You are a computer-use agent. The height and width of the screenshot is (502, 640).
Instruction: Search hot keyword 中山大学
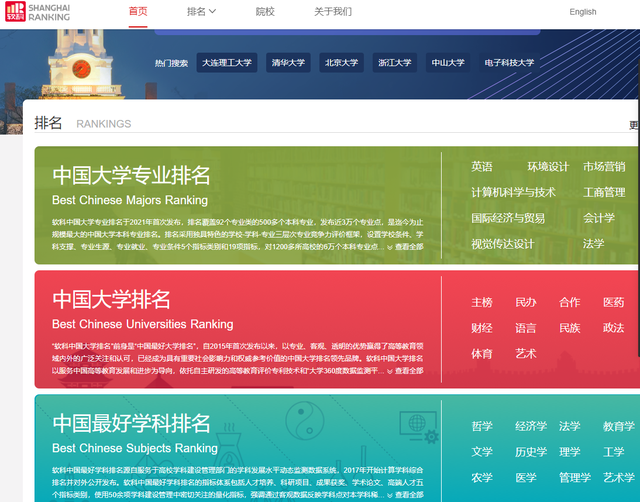(448, 63)
